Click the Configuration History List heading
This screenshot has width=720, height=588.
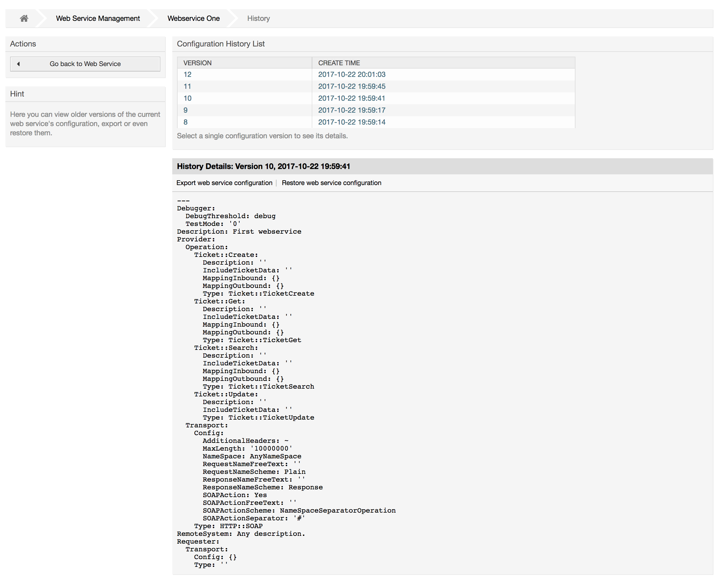[x=221, y=44]
